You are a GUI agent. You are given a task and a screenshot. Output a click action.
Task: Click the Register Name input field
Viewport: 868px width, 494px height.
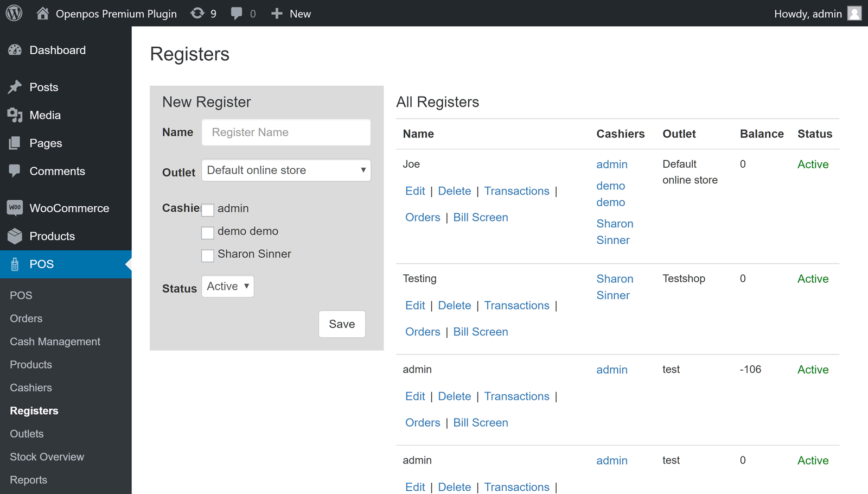[x=286, y=132]
